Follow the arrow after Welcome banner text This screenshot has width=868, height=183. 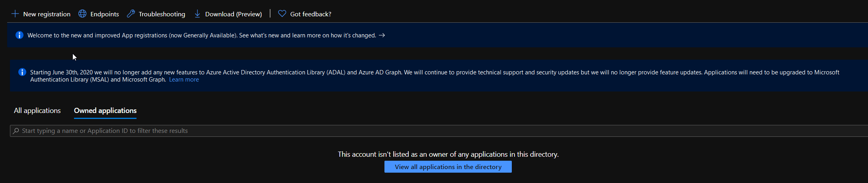coord(382,35)
